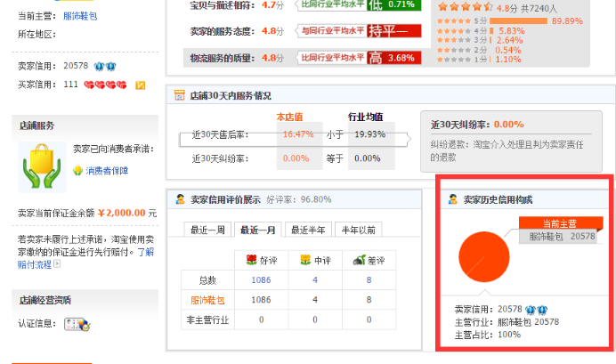Click the red flower 好评 icon

(252, 261)
